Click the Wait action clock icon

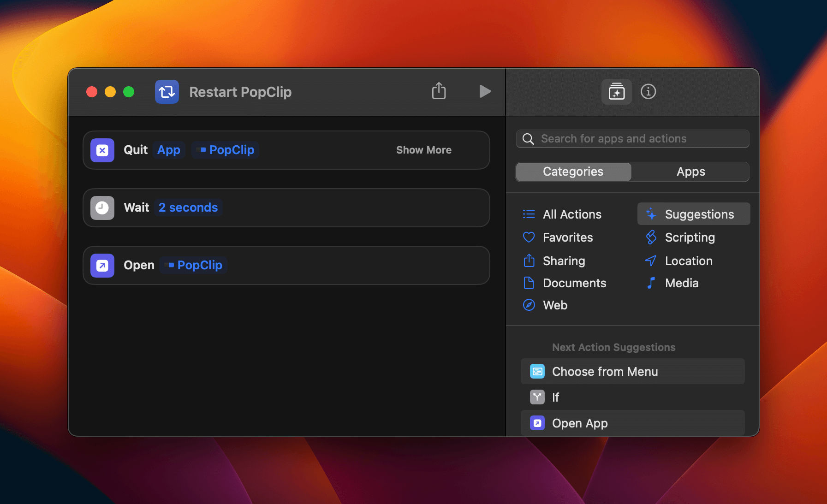[x=102, y=208]
